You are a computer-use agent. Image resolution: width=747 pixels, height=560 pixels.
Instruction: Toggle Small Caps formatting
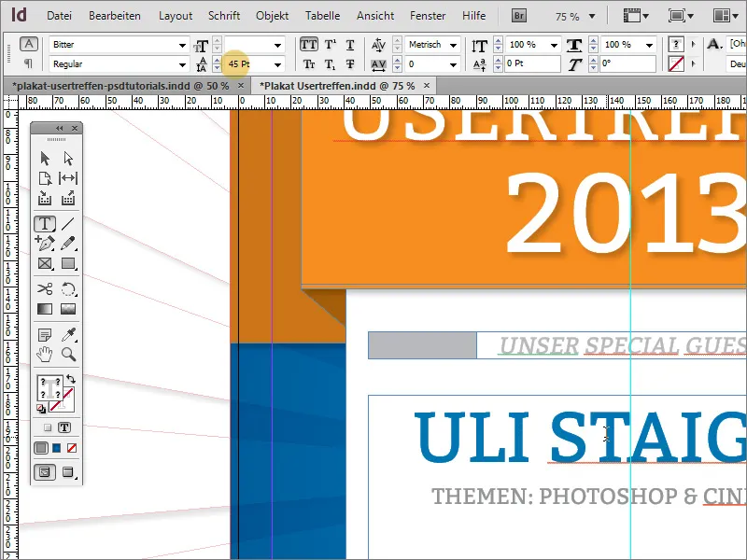click(309, 63)
